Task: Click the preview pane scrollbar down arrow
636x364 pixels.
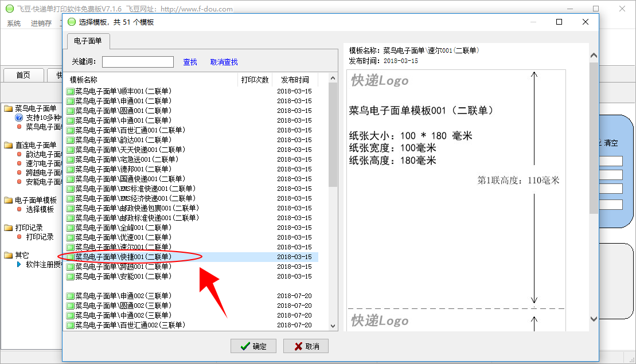Action: (594, 319)
